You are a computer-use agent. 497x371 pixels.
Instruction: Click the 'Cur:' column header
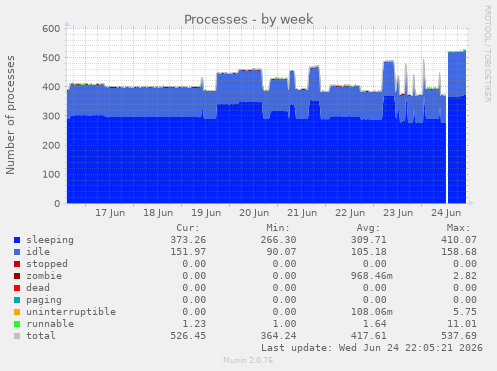[188, 228]
